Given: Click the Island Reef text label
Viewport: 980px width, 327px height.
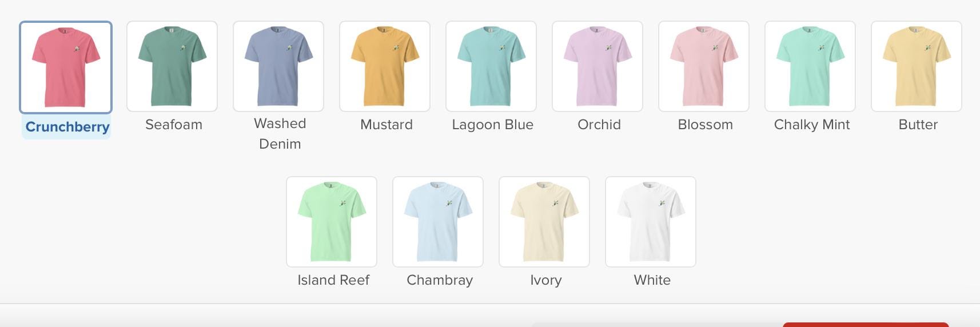Looking at the screenshot, I should click(333, 280).
